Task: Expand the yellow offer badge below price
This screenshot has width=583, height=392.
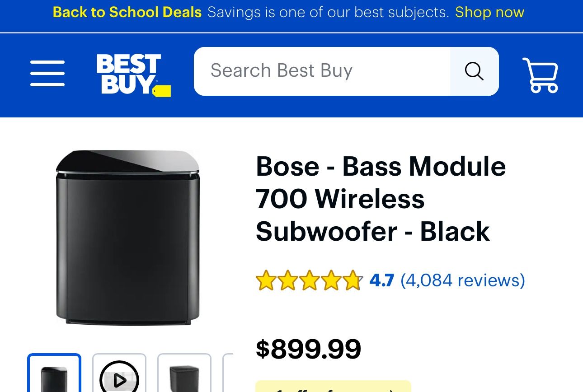Action: pos(333,386)
